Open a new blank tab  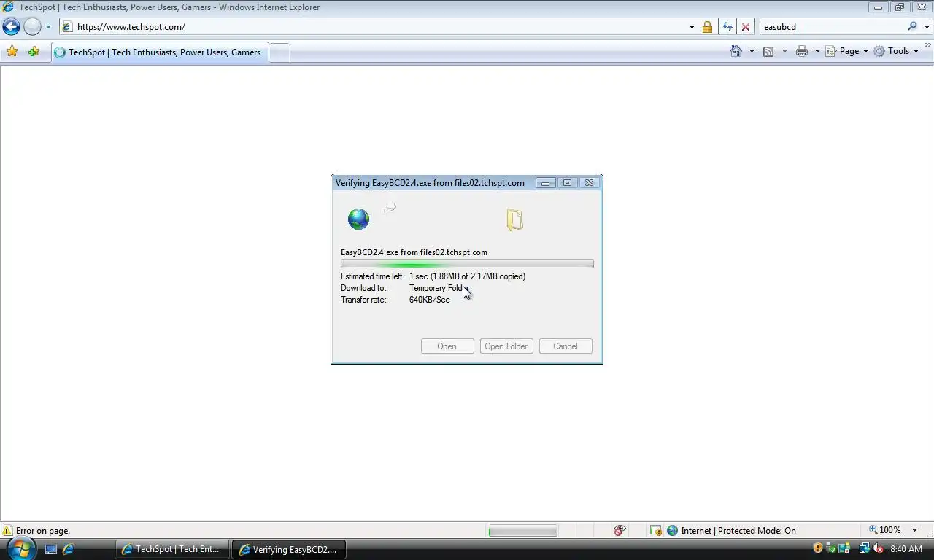pyautogui.click(x=279, y=52)
